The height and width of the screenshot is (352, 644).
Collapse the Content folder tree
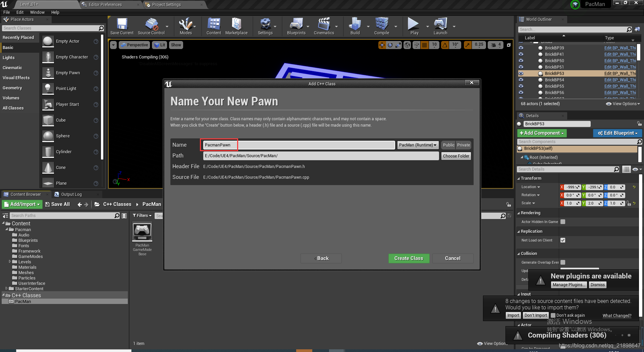[4, 223]
